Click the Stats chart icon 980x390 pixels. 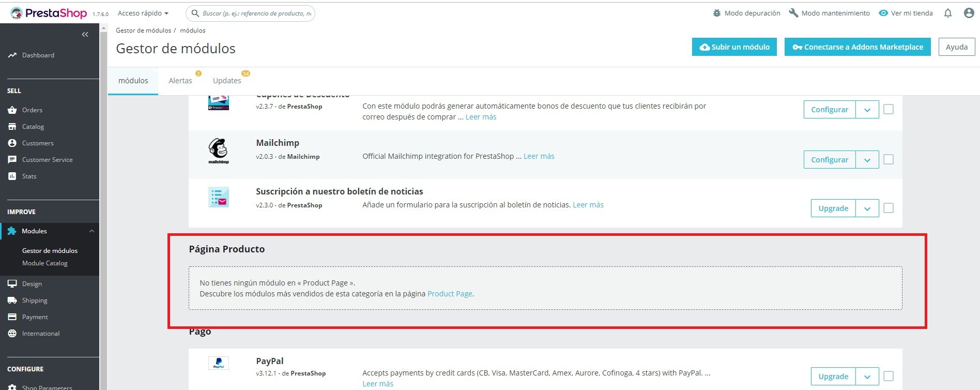[x=12, y=176]
